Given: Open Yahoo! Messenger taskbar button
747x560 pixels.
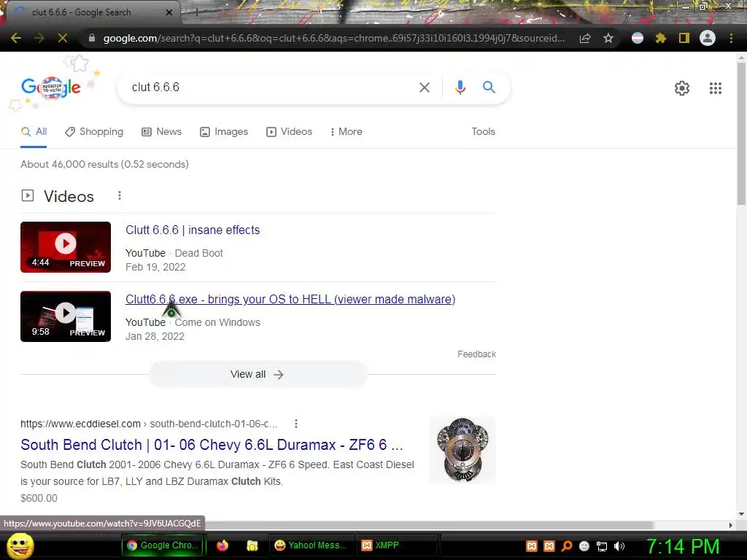Looking at the screenshot, I should pos(311,545).
